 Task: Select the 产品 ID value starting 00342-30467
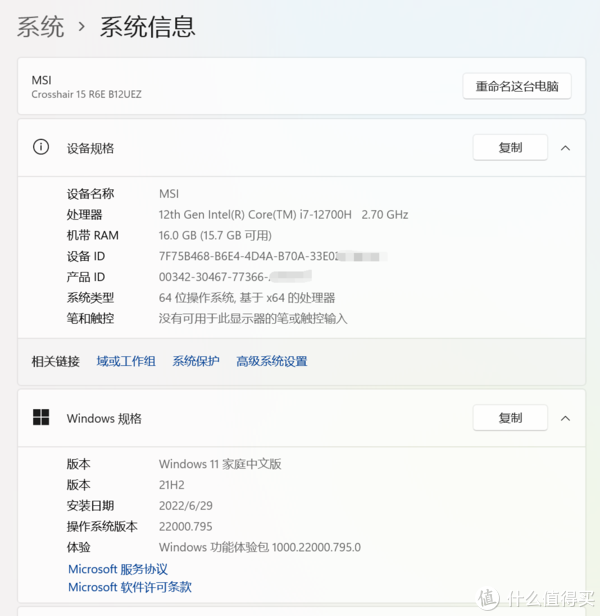(235, 277)
